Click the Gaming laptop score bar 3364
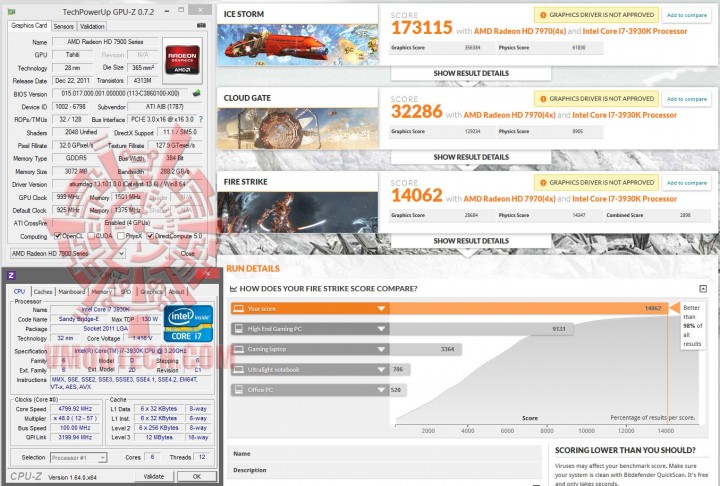Viewport: 720px width, 486px height. [x=425, y=349]
